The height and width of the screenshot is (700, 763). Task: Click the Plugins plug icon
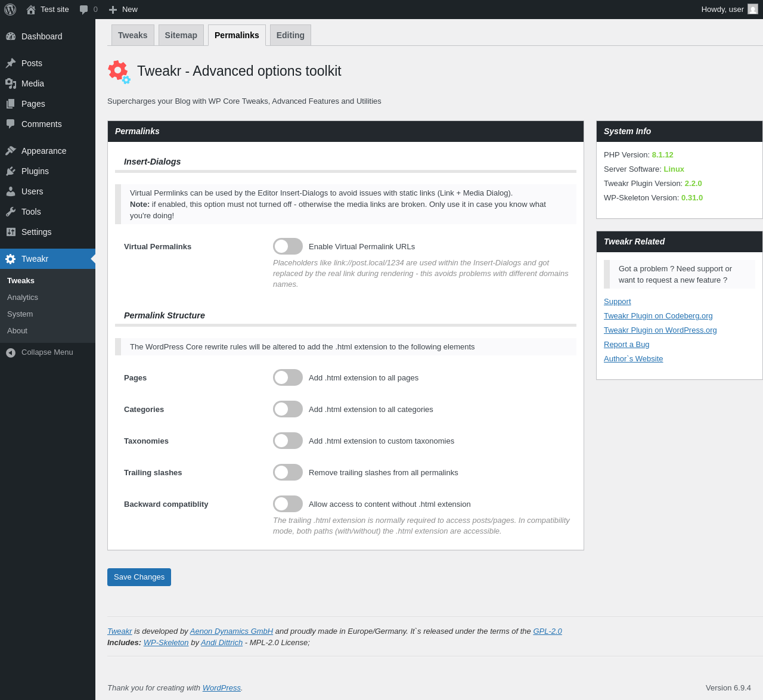11,171
